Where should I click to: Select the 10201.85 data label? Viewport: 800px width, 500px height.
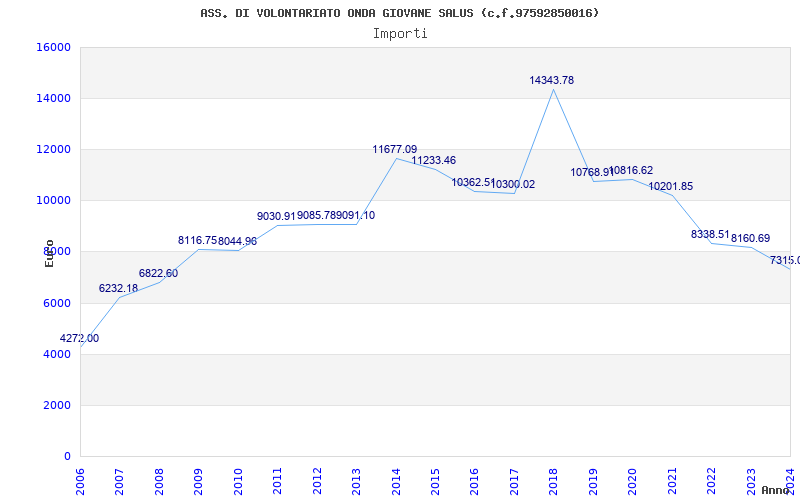tap(670, 186)
